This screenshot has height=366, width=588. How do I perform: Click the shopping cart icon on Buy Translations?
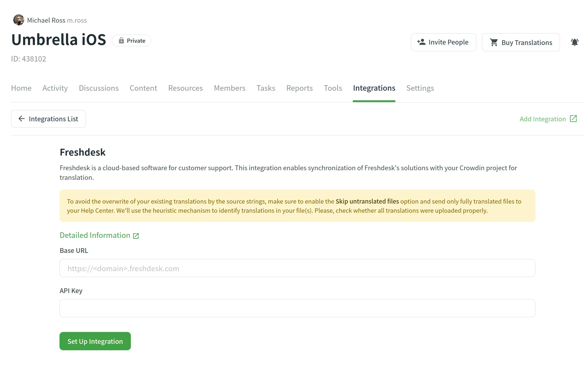(494, 42)
